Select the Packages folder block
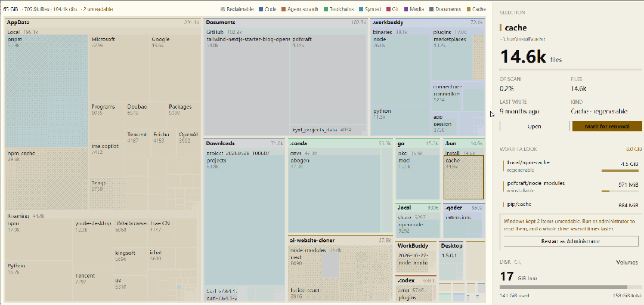The height and width of the screenshot is (305, 644). pyautogui.click(x=184, y=116)
